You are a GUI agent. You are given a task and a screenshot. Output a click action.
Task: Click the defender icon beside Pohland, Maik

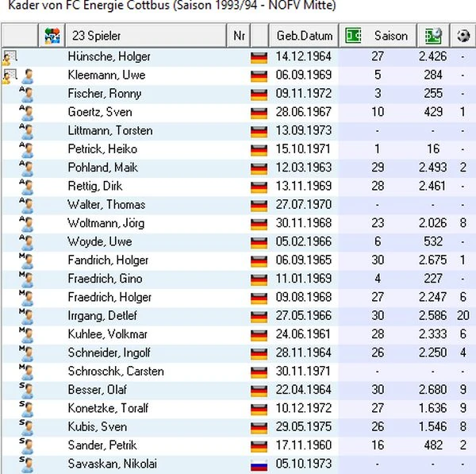(26, 168)
